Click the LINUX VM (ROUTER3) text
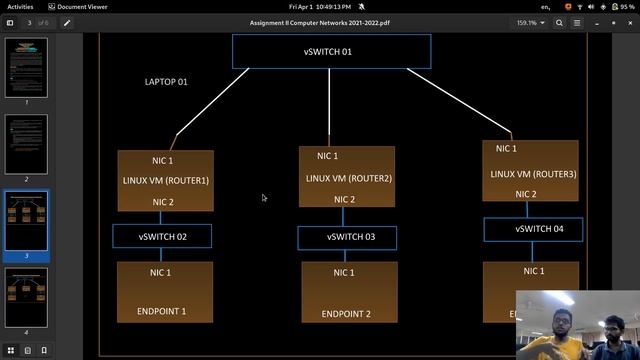 533,174
